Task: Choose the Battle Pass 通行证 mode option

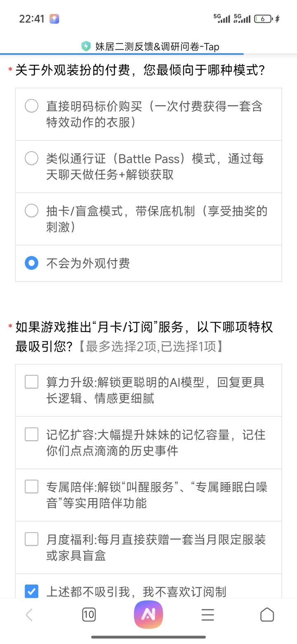Action: pos(32,158)
